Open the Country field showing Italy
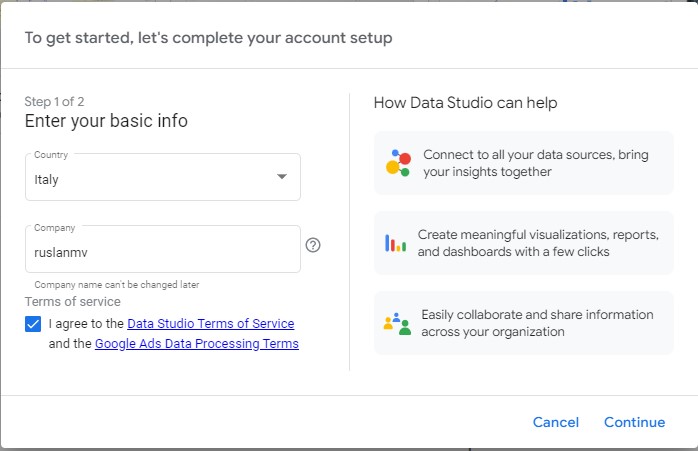 163,177
